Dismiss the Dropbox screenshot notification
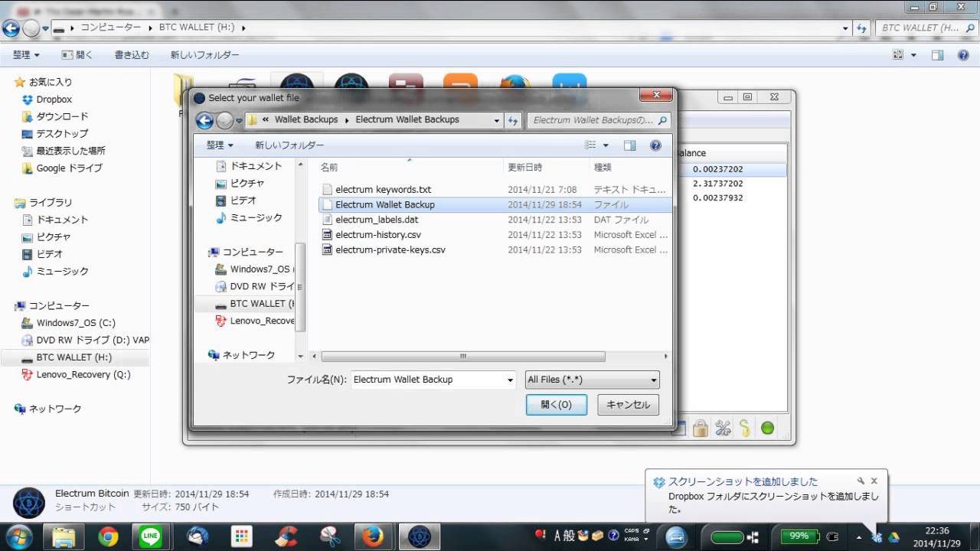This screenshot has height=551, width=980. (x=874, y=481)
